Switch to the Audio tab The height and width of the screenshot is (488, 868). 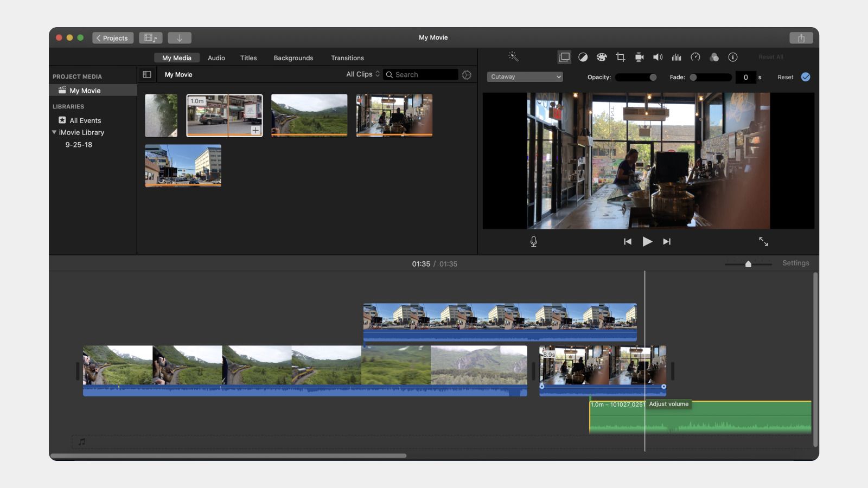(216, 57)
